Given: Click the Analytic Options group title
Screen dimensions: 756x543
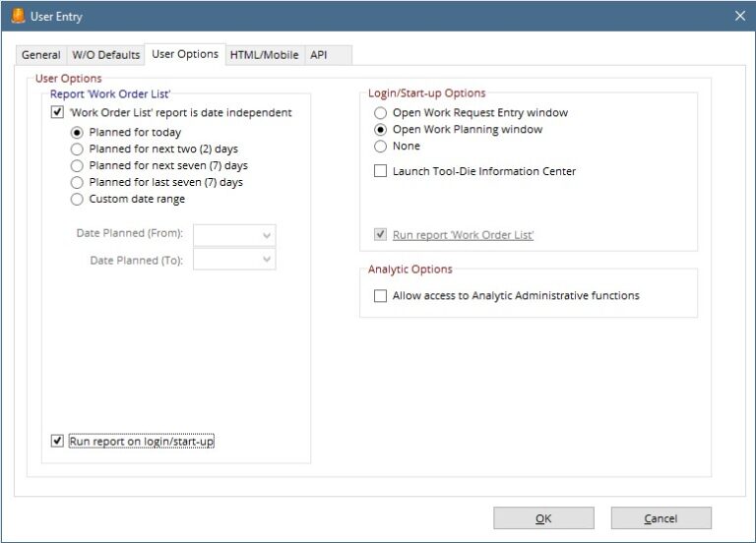Looking at the screenshot, I should 410,270.
